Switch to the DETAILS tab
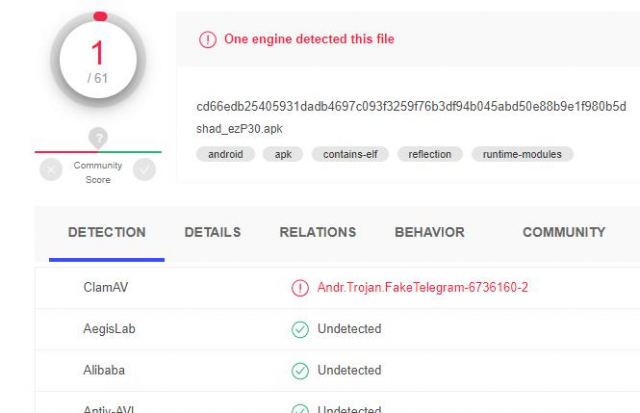 (212, 232)
